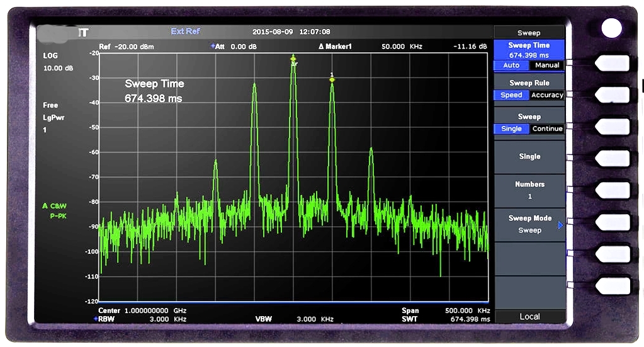Select reference marker diamond on center peak

[293, 59]
